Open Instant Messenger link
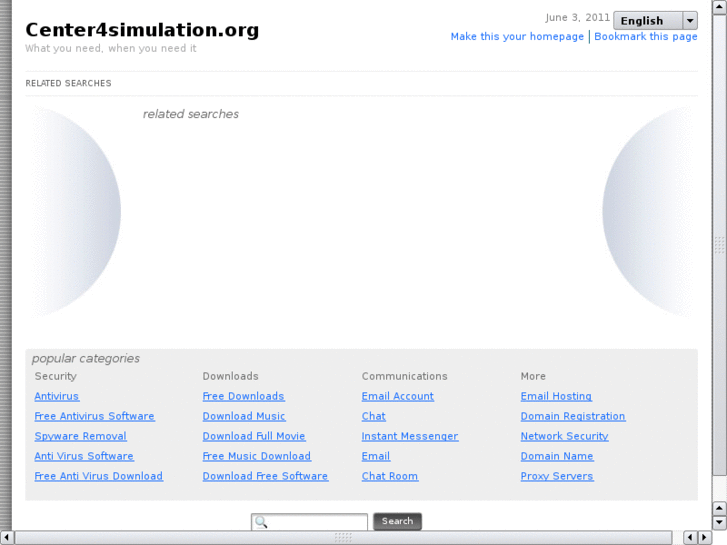727x545 pixels. coord(410,436)
